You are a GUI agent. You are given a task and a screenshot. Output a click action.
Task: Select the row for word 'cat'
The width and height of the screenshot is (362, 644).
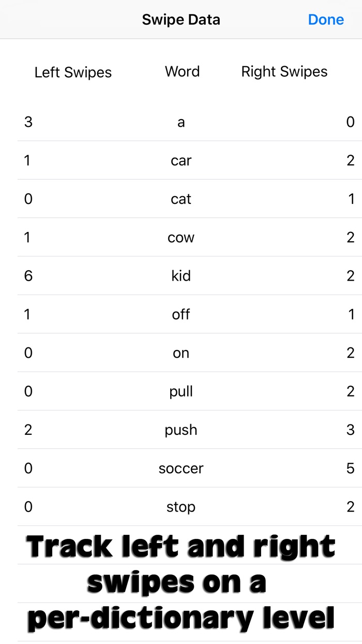click(x=181, y=199)
